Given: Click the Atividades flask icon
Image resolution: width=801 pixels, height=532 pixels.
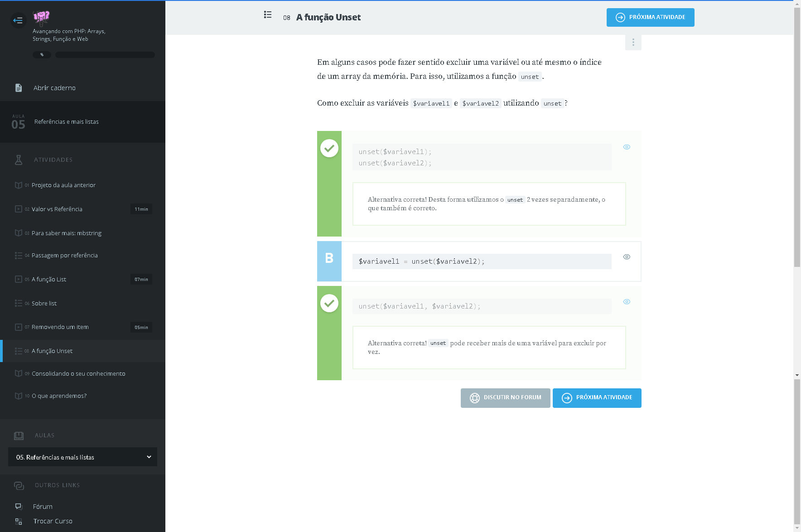Looking at the screenshot, I should click(19, 160).
